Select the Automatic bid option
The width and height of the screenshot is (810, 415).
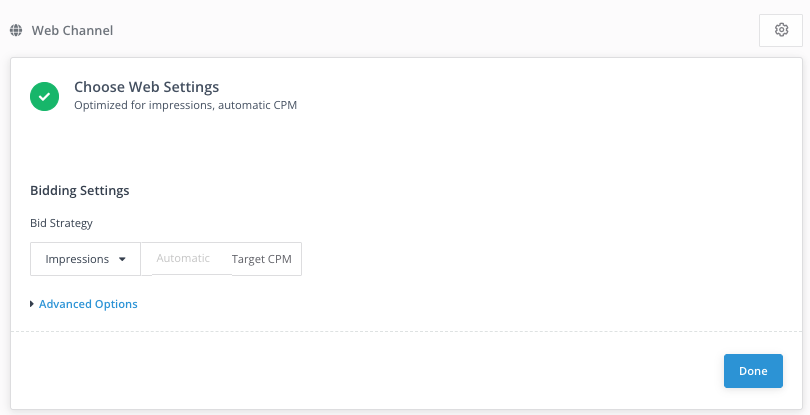pos(183,258)
